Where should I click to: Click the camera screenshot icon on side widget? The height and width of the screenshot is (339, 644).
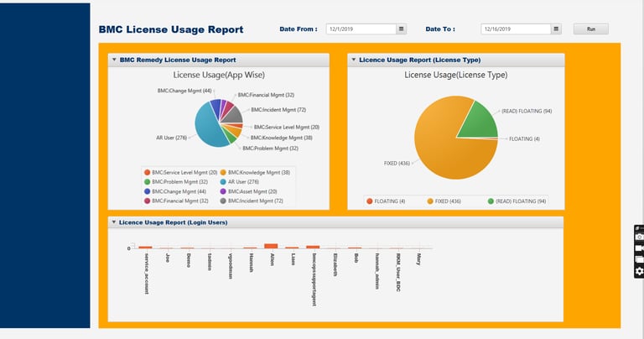(x=639, y=237)
